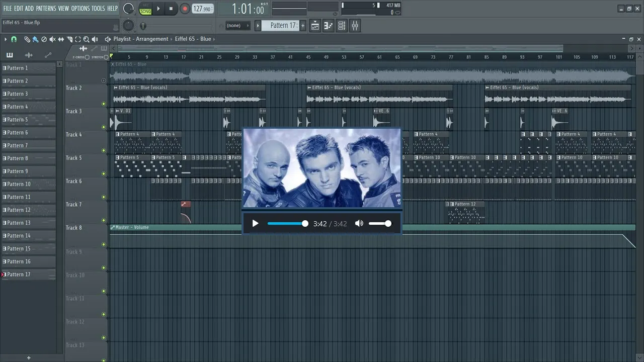Mute Track 4 using its green light
This screenshot has width=644, height=362.
click(104, 150)
